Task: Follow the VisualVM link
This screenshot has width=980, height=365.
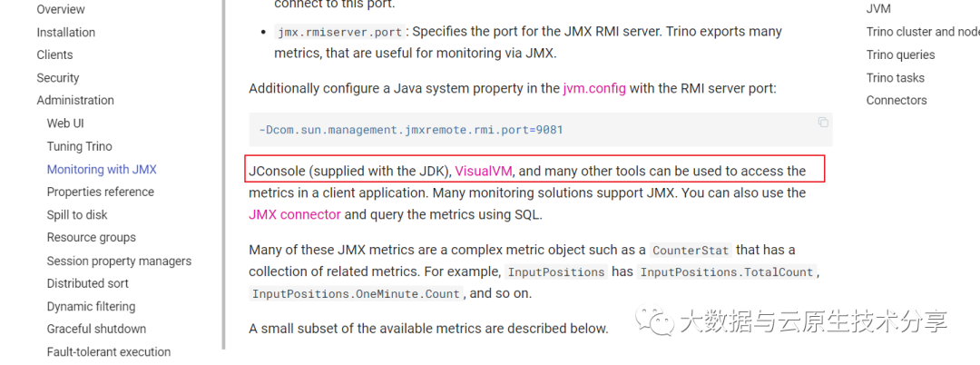Action: coord(484,171)
